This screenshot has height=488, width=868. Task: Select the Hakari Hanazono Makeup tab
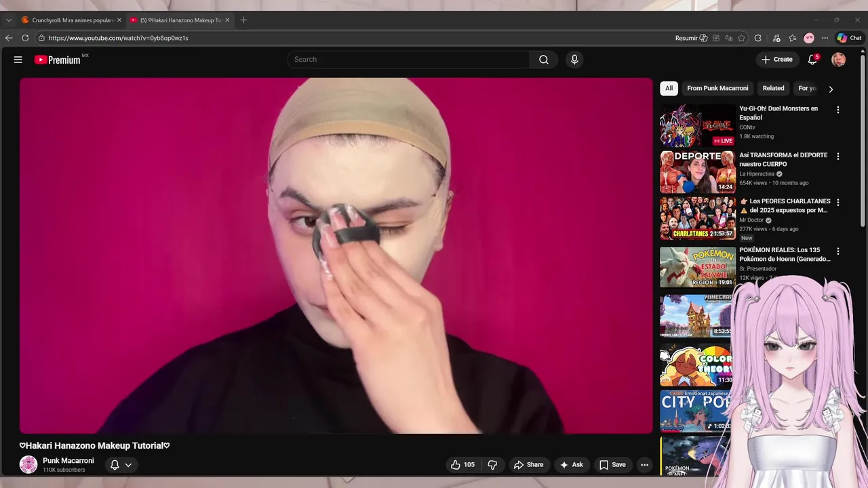tap(180, 20)
